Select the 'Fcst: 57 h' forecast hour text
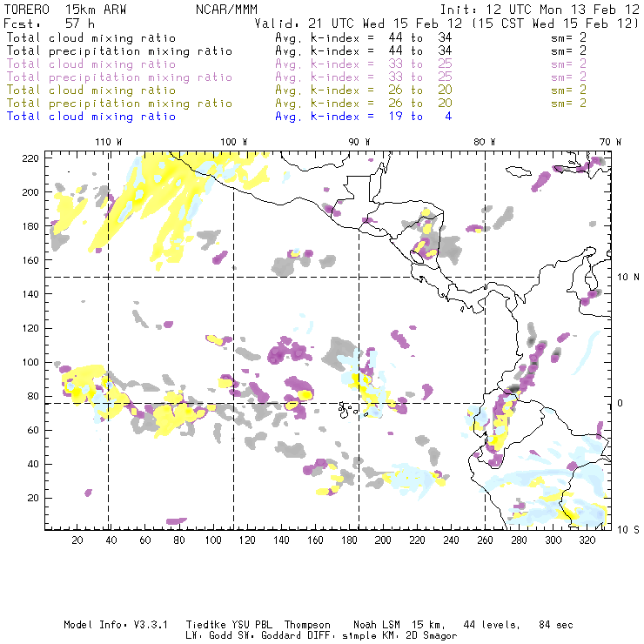644x644 pixels. tap(49, 23)
